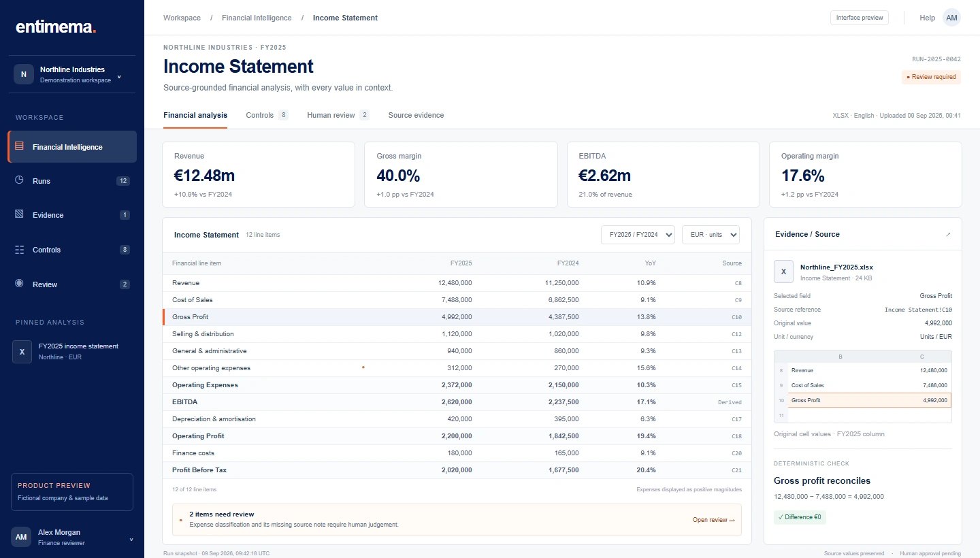Click the orange flag on Other operating expenses

(363, 367)
